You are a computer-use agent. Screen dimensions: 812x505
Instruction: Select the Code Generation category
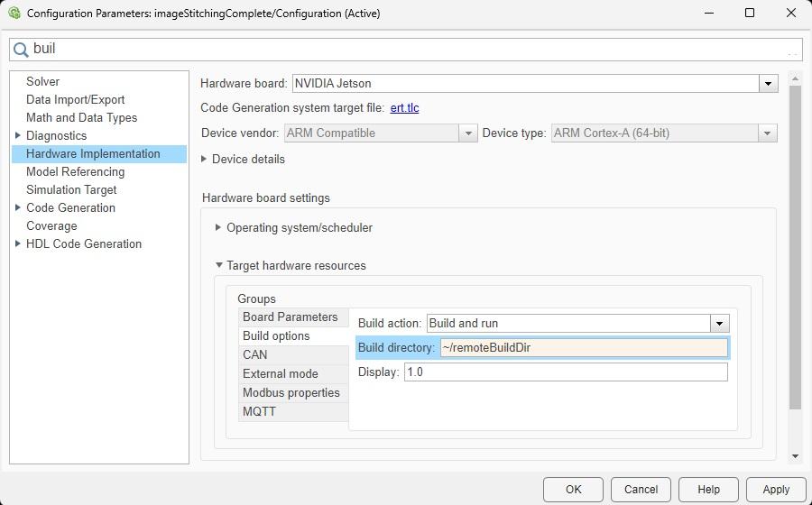coord(71,208)
